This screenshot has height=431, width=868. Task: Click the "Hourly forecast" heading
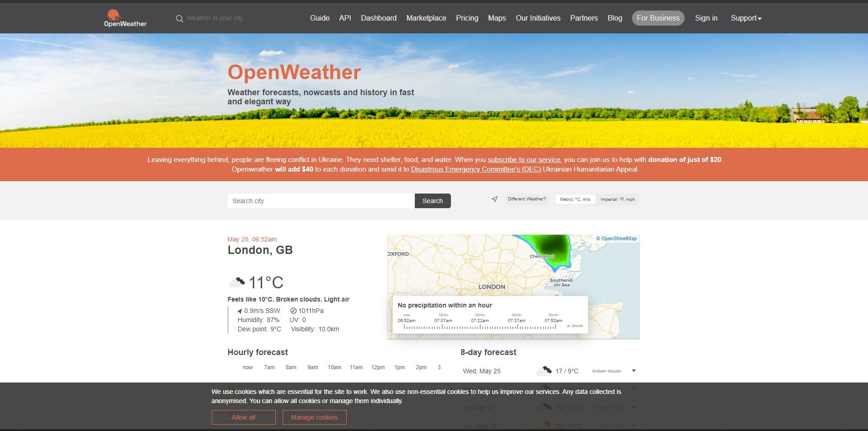click(258, 352)
